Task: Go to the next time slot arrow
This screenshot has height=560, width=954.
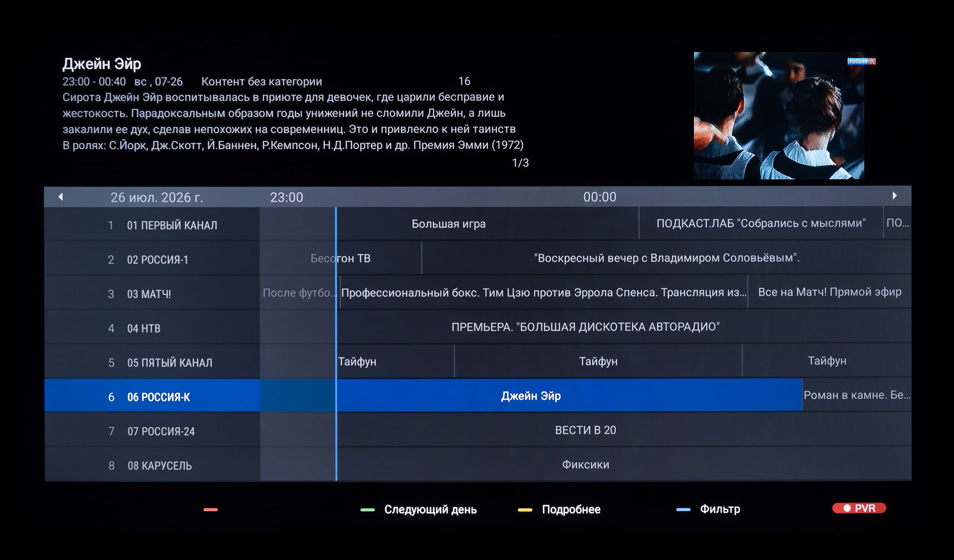Action: tap(895, 196)
